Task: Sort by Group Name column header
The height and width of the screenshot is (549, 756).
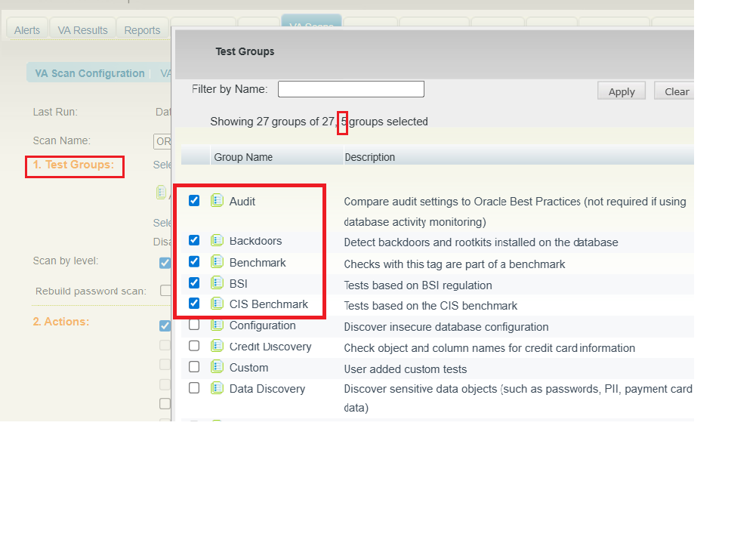Action: (x=243, y=157)
